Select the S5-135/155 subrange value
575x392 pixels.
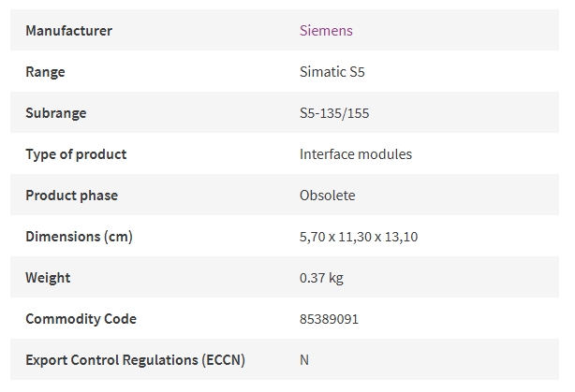point(334,113)
